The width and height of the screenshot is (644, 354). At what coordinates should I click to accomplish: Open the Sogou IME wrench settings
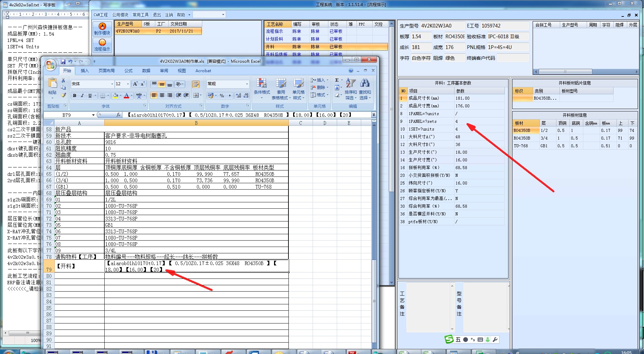495,339
